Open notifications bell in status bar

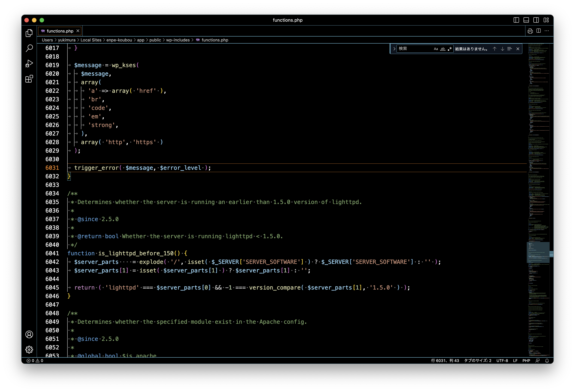click(547, 361)
